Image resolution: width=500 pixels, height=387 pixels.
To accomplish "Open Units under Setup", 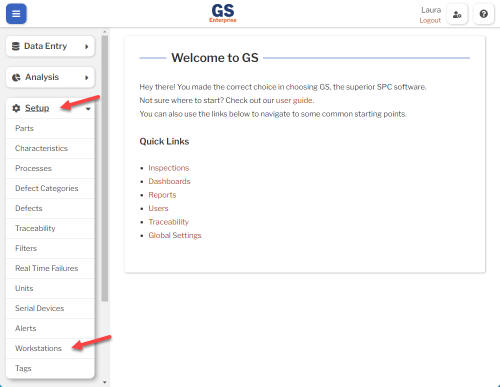I will pos(50,288).
